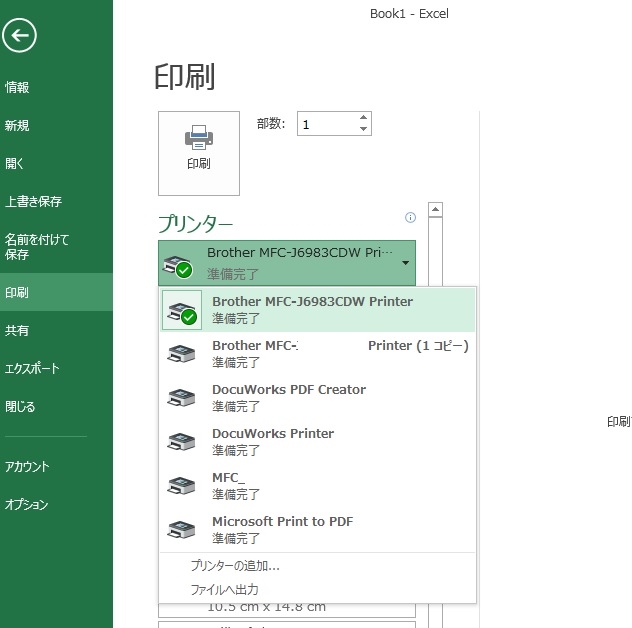Click the DocuWorks Printer icon
The width and height of the screenshot is (632, 628).
181,442
